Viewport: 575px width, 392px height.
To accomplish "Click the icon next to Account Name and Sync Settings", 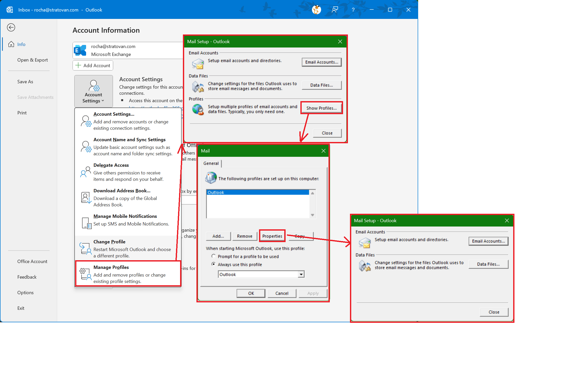I will [x=86, y=146].
